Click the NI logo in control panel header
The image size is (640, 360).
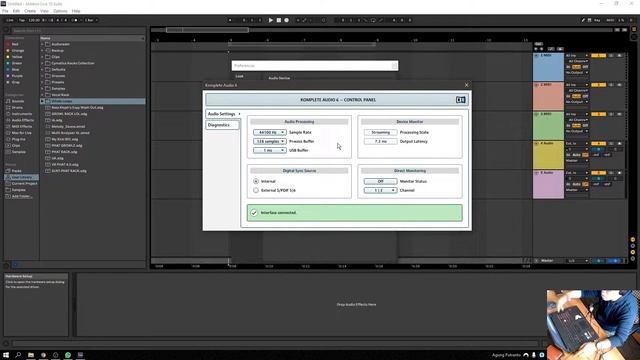(x=460, y=100)
